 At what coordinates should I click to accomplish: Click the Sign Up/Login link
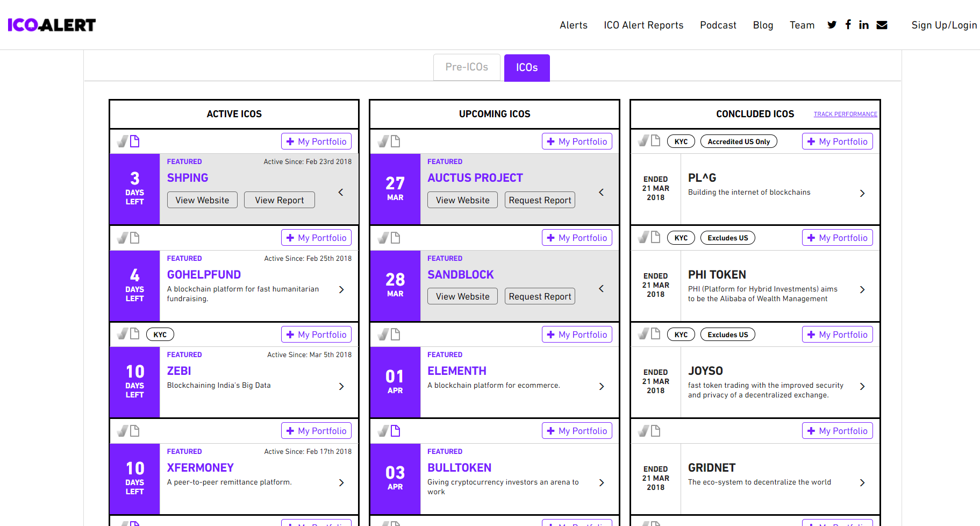[944, 25]
